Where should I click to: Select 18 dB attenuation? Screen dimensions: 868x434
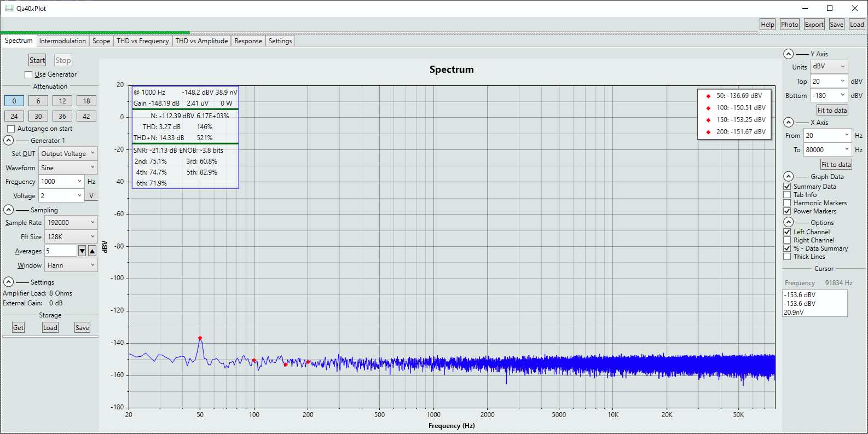pyautogui.click(x=86, y=101)
